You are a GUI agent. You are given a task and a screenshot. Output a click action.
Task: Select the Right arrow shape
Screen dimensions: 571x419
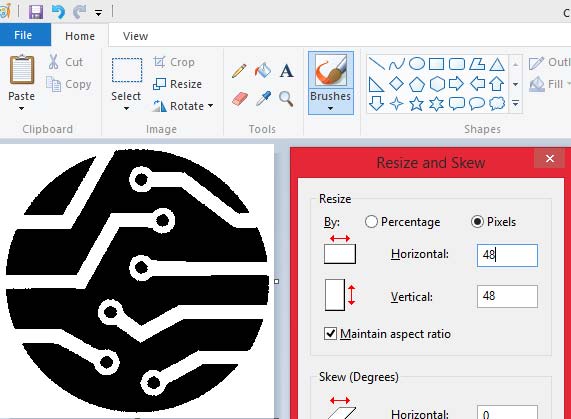pyautogui.click(x=456, y=84)
